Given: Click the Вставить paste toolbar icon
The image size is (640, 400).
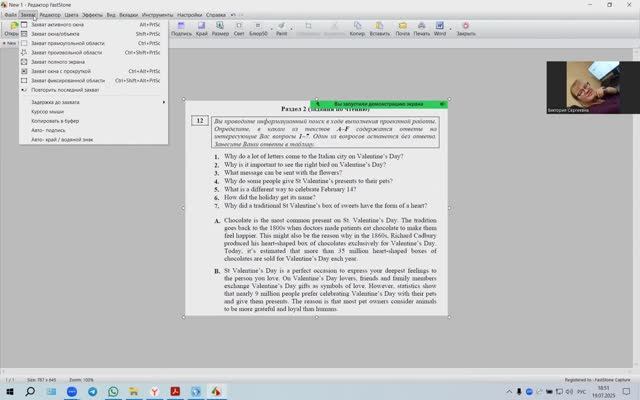Looking at the screenshot, I should point(379,26).
